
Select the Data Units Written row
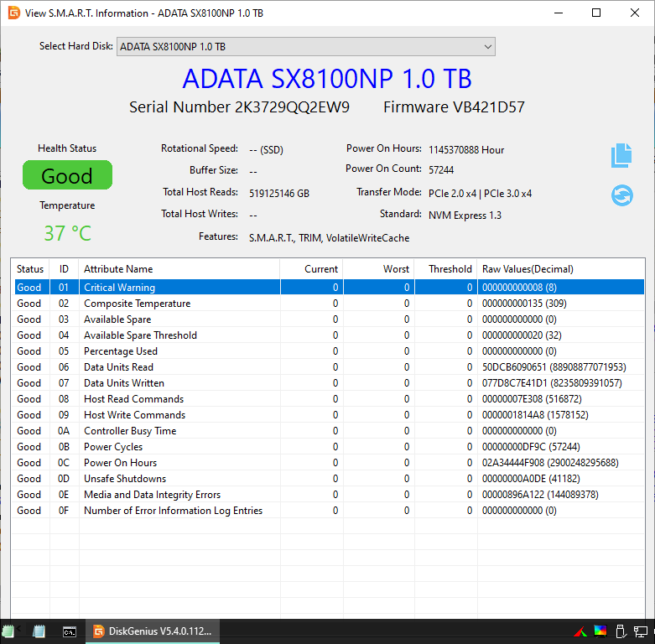point(329,383)
